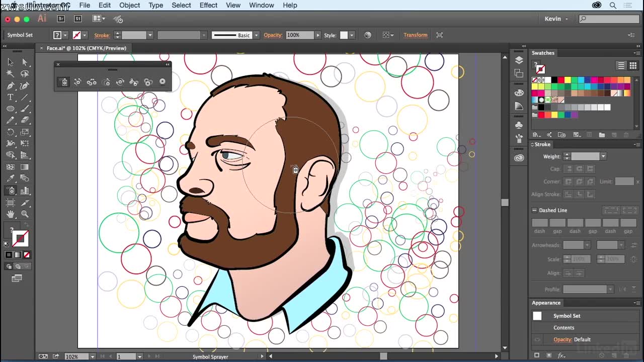The image size is (644, 362).
Task: Select the Symbol Sizer tool
Action: 106,82
